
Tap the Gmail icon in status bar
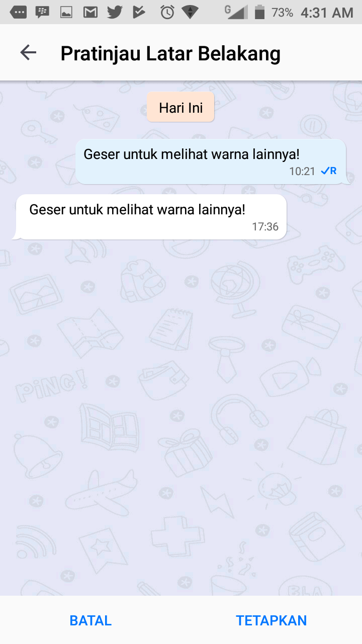click(x=90, y=12)
